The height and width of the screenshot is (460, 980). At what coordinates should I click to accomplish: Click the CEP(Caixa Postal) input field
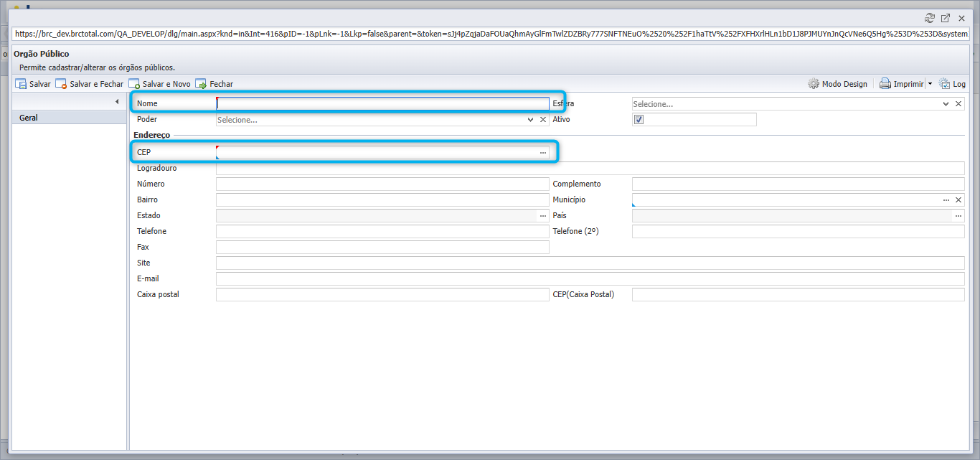(x=798, y=294)
